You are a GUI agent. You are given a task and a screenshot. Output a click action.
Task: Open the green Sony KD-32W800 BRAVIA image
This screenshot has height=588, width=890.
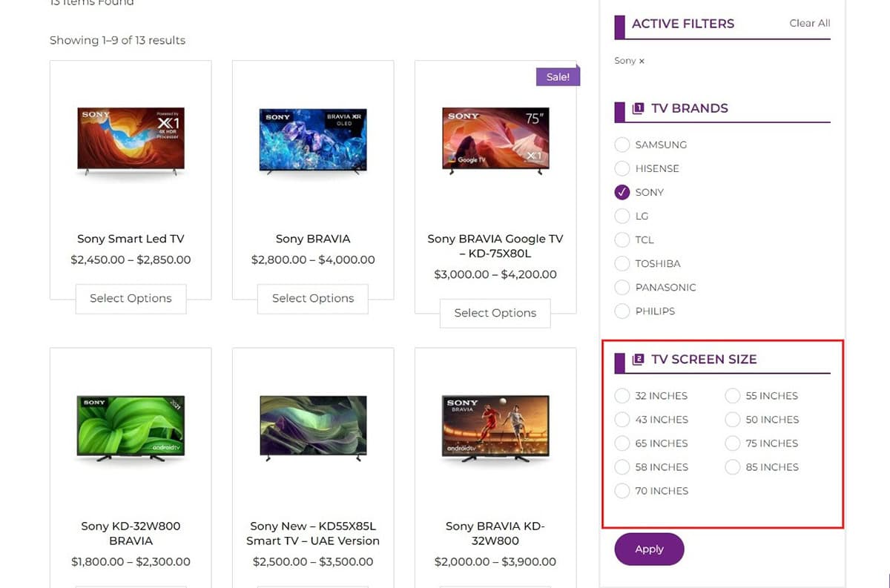(x=131, y=429)
